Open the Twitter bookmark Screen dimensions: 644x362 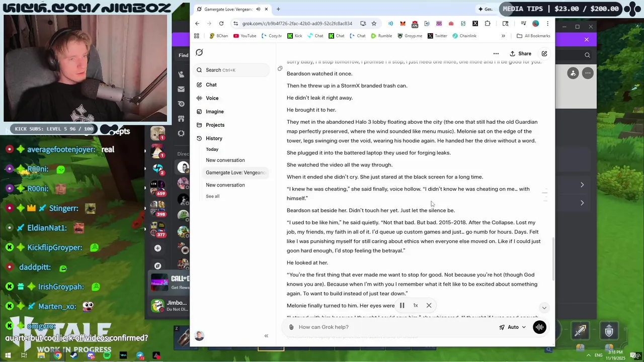437,36
